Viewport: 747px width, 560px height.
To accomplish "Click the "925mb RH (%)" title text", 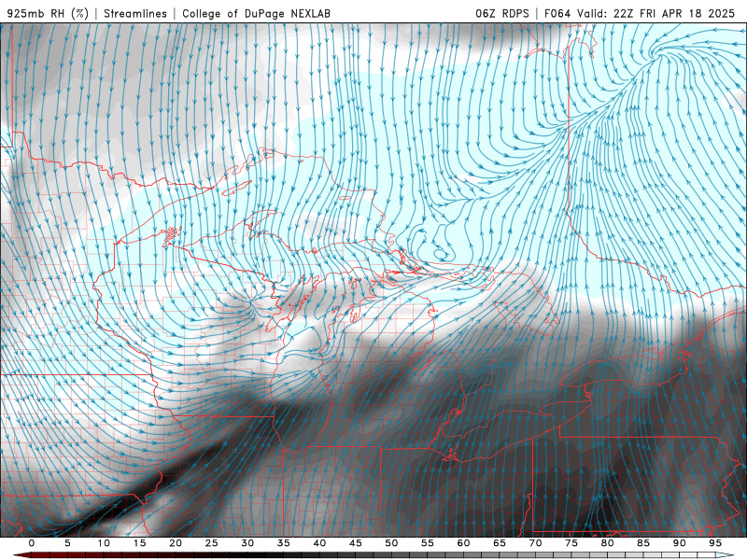I will pos(48,13).
